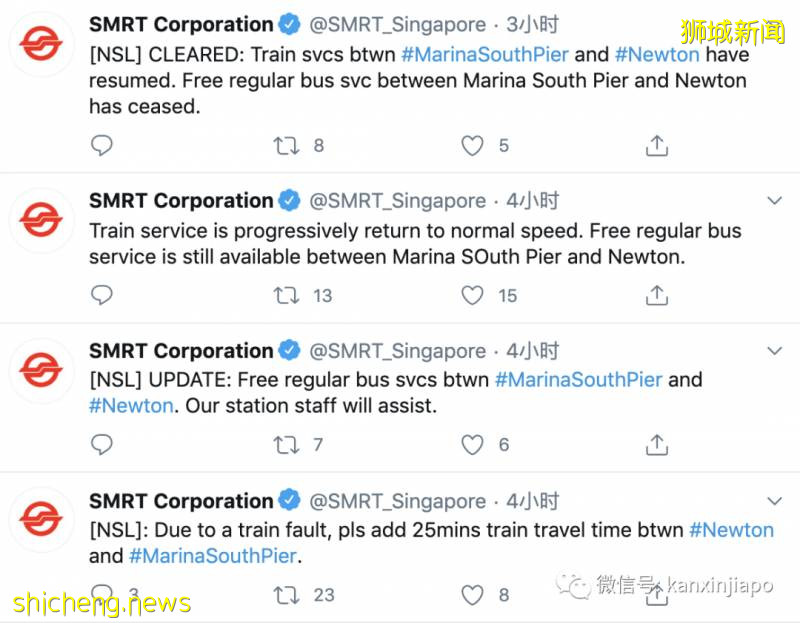Open #MarinaSouthPier hashtag in the CLEARED tweet
Screen dimensions: 800x623
coord(484,54)
